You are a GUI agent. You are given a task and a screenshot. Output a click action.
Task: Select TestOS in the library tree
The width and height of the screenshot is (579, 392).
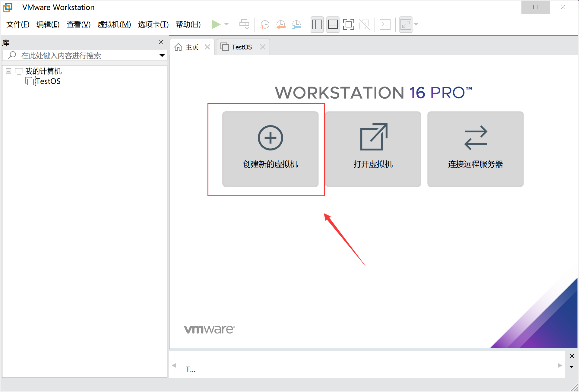coord(48,81)
